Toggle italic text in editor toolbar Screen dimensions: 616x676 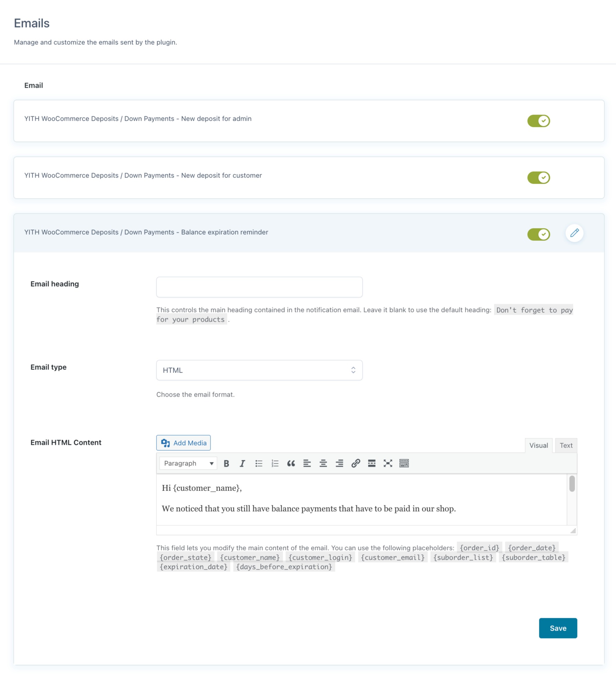[x=242, y=463]
